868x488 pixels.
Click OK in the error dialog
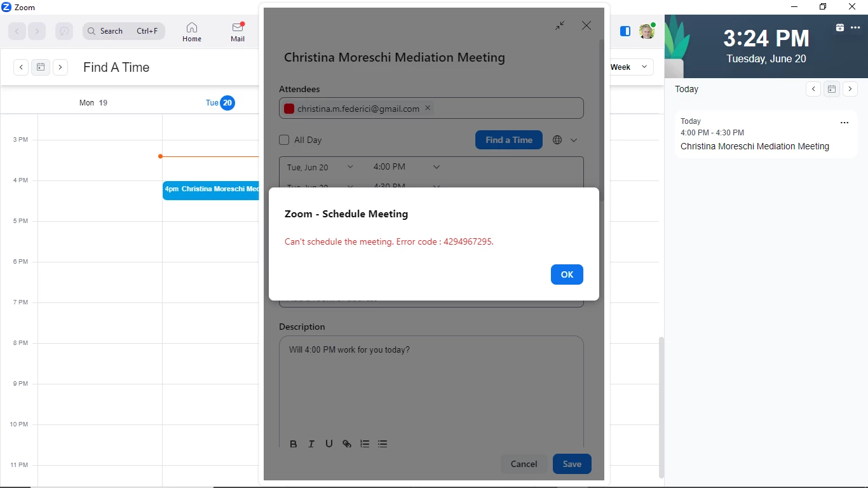(567, 274)
